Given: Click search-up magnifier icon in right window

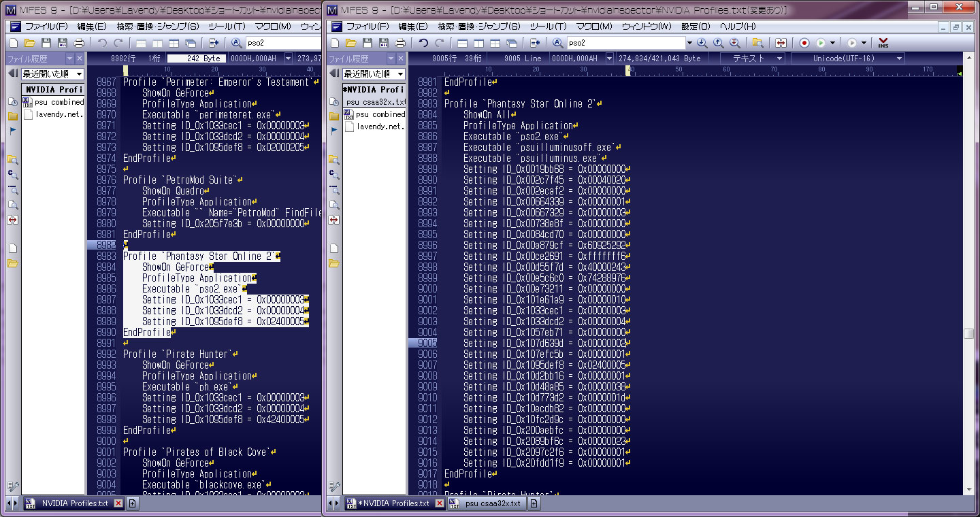Looking at the screenshot, I should click(x=719, y=43).
